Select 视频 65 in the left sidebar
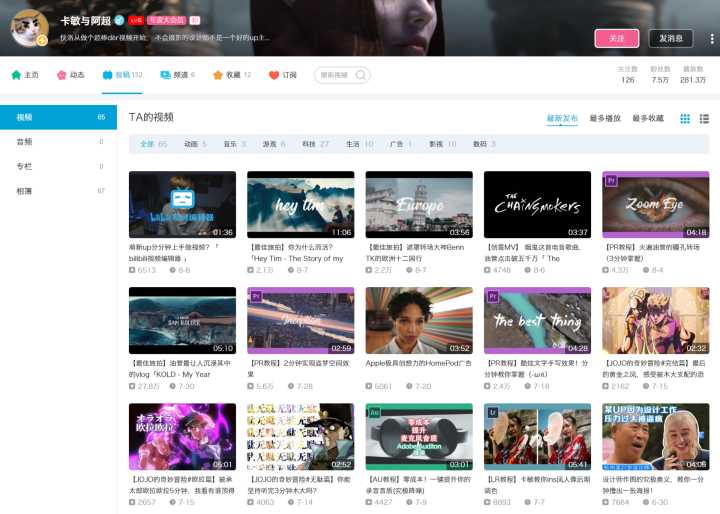Screen dimensions: 720x514 (x=58, y=117)
